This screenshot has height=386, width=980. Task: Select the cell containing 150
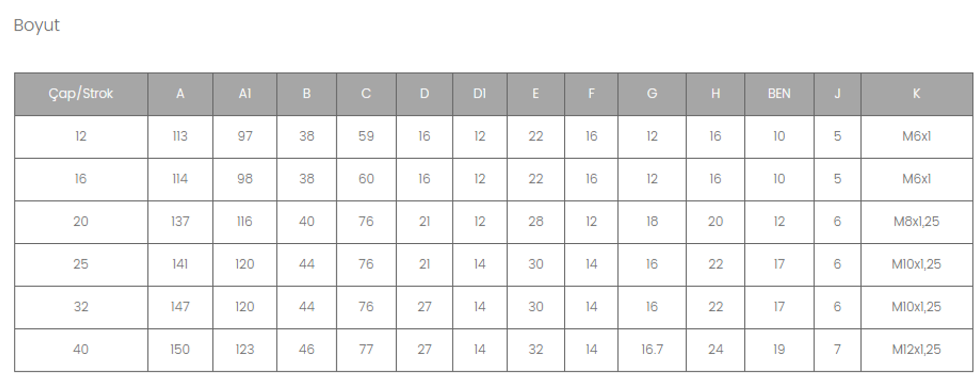point(179,350)
